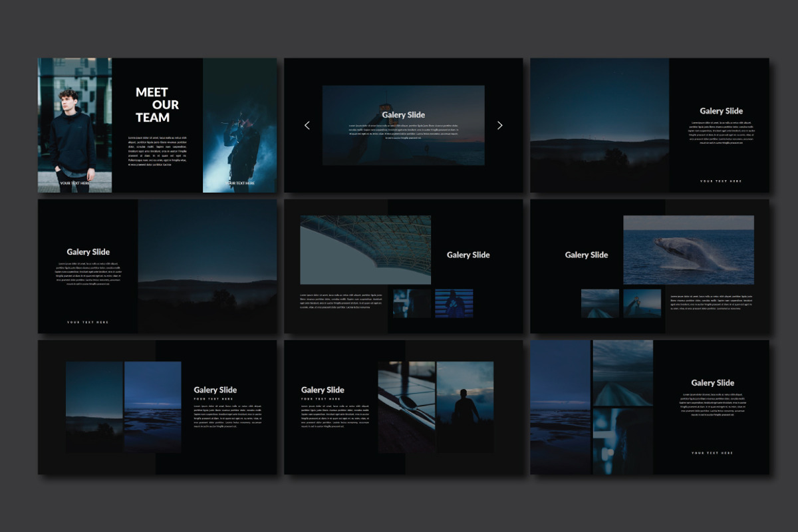This screenshot has width=798, height=532.
Task: Click Galery Slide title on the bottom-left slide
Action: (x=215, y=390)
